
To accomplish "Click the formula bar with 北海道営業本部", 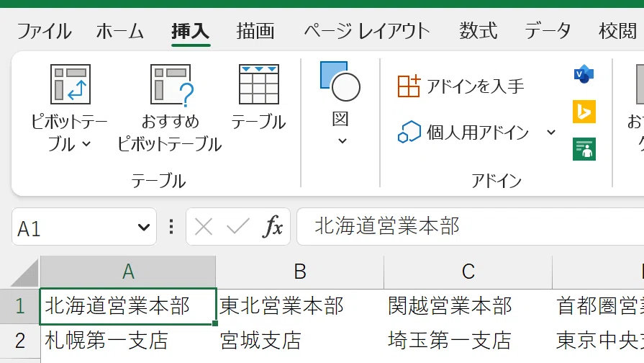I will click(471, 227).
